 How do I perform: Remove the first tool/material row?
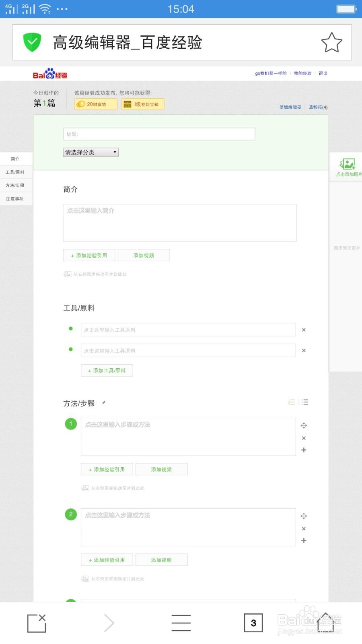pyautogui.click(x=304, y=330)
